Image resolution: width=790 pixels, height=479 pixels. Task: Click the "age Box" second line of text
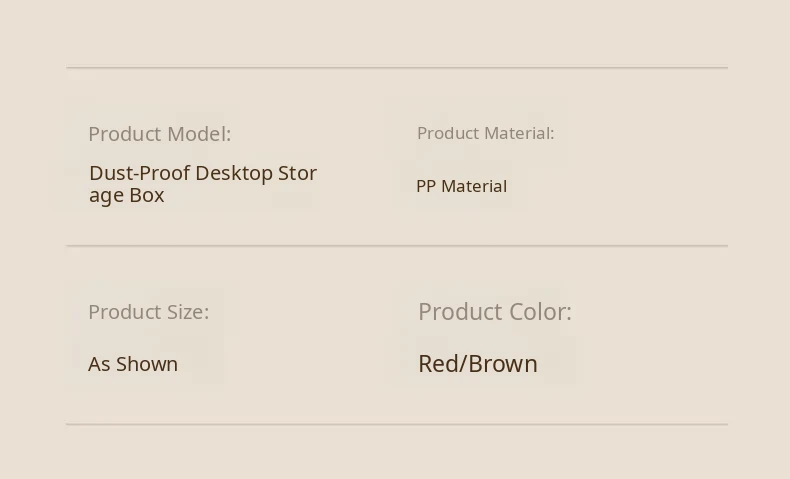click(x=126, y=195)
